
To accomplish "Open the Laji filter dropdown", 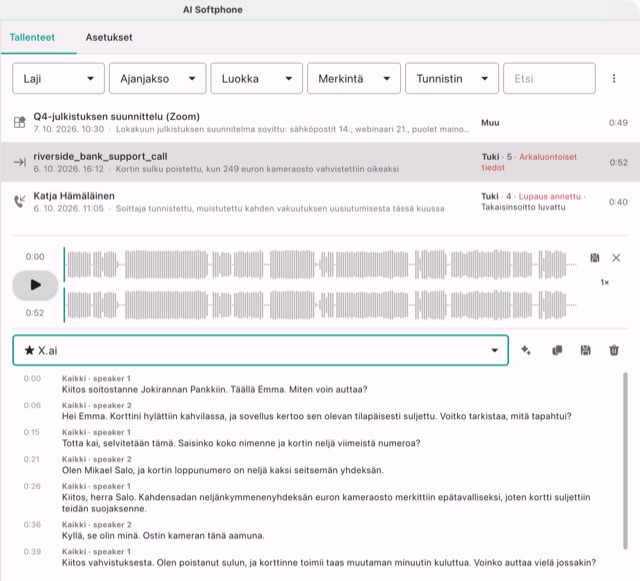I will click(58, 78).
